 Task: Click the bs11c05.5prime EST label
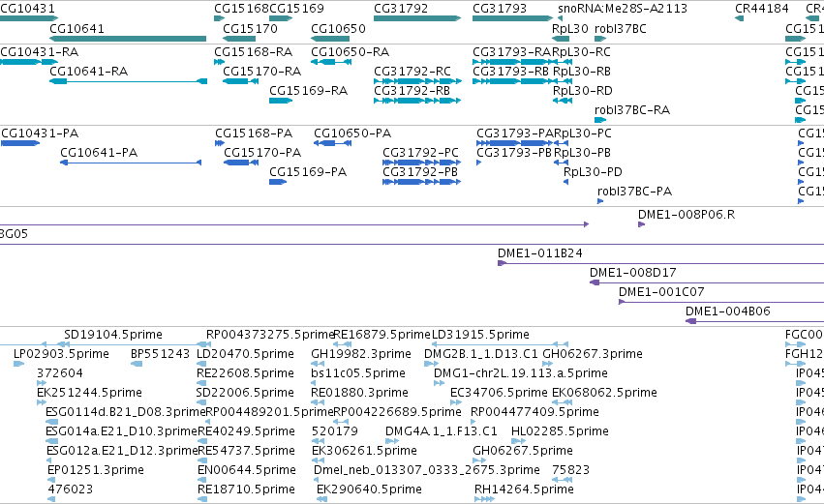(358, 372)
